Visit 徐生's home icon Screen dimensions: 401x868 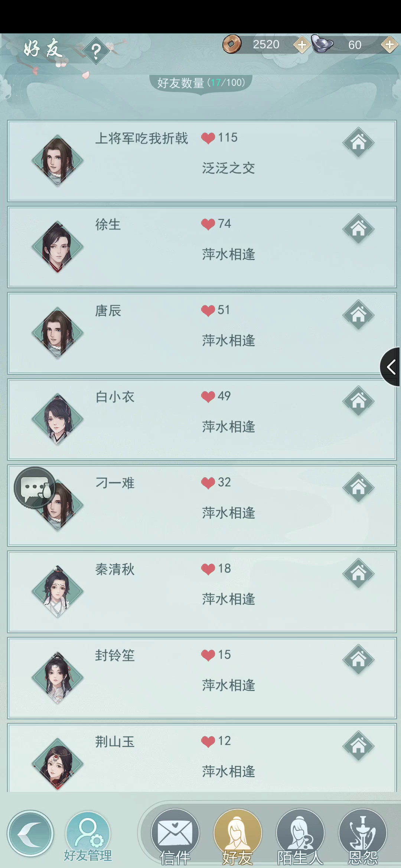pyautogui.click(x=358, y=228)
